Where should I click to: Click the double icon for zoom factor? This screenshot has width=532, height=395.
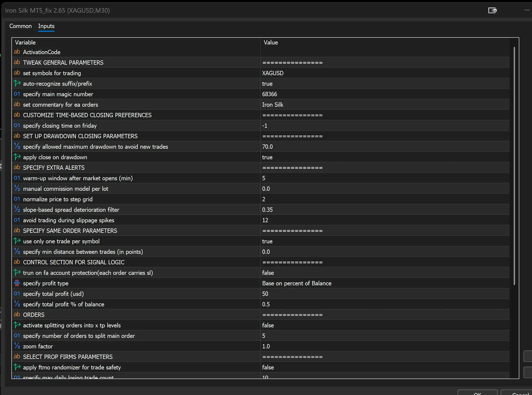(17, 346)
